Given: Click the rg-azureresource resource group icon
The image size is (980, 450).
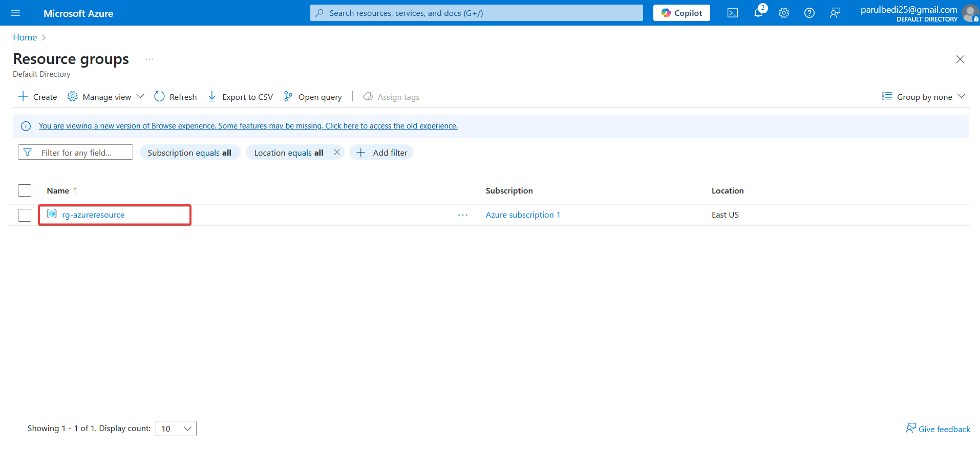Looking at the screenshot, I should (52, 214).
